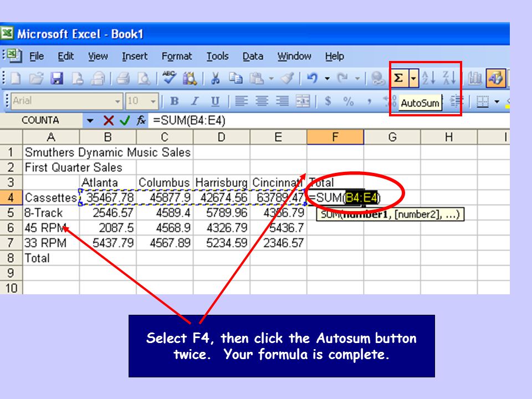
Task: Confirm formula with green check mark
Action: [x=125, y=120]
